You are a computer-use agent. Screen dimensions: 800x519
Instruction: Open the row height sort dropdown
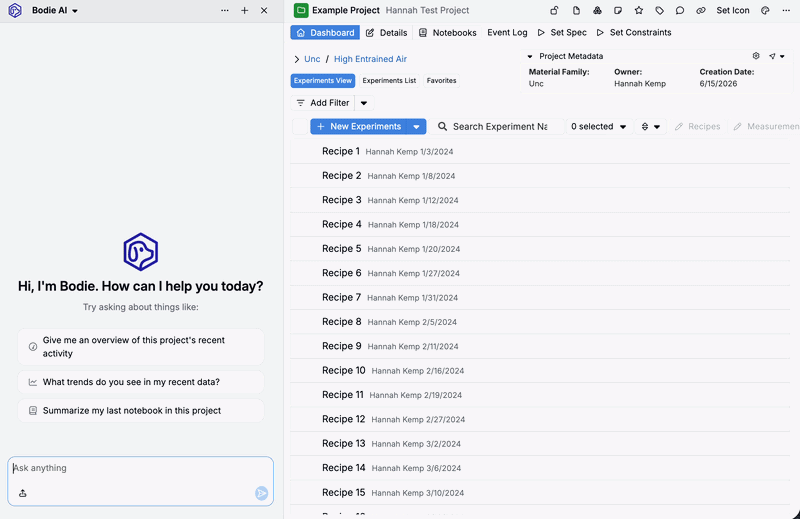point(651,127)
